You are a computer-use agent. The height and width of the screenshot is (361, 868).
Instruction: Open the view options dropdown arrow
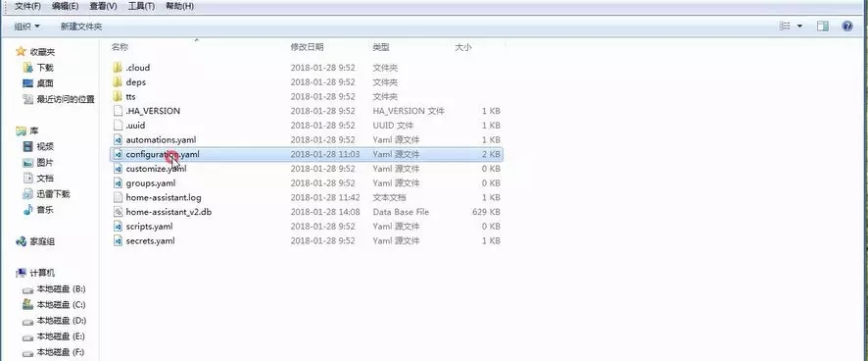[x=799, y=26]
